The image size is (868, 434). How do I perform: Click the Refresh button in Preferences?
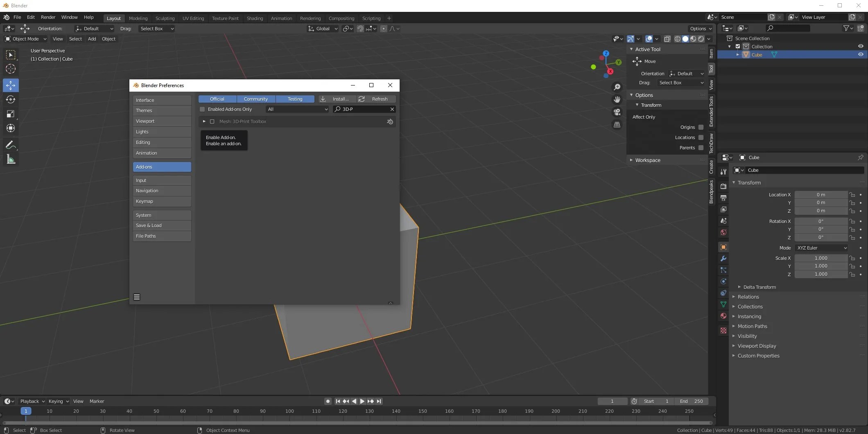pyautogui.click(x=375, y=99)
